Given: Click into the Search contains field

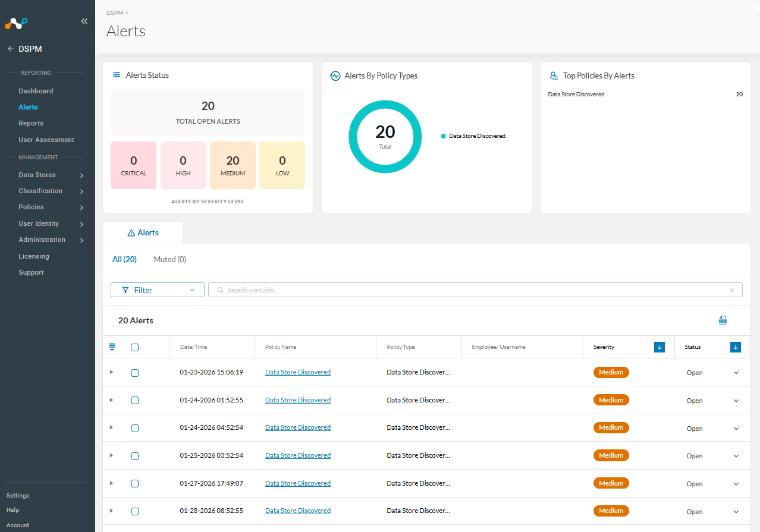Looking at the screenshot, I should click(475, 290).
